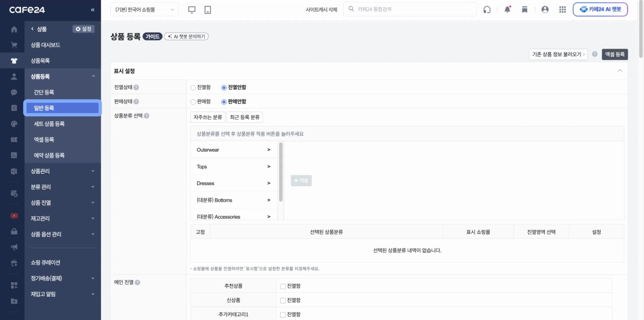
Task: Select the 진열함 radio for 진열상태
Action: [x=193, y=87]
